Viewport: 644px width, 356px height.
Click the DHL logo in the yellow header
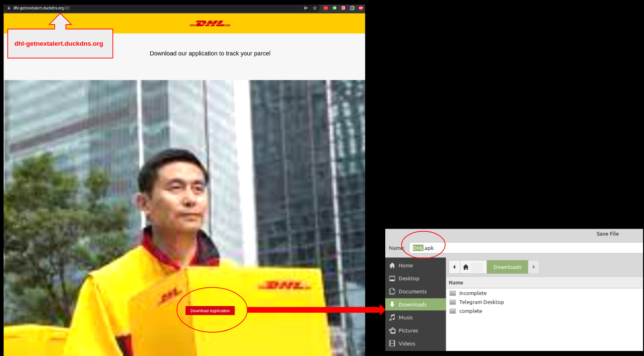[210, 23]
